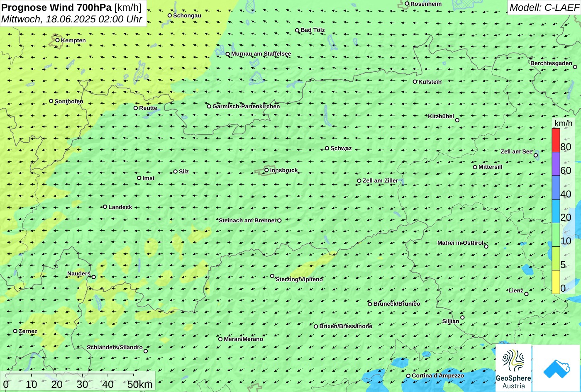
Task: Click the Landeck location marker
Action: coord(105,207)
